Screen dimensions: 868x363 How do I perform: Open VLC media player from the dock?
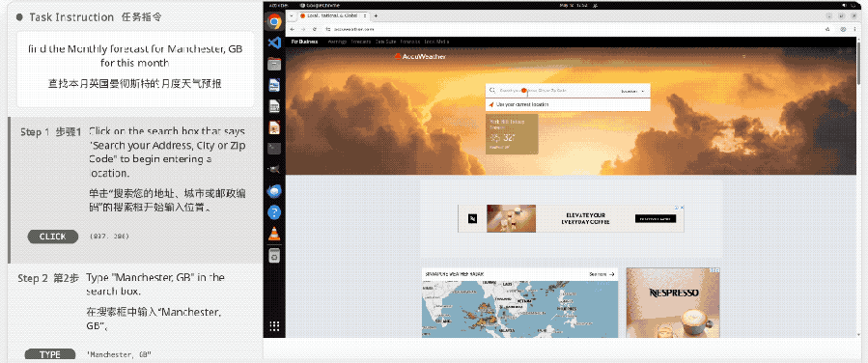[x=274, y=234]
